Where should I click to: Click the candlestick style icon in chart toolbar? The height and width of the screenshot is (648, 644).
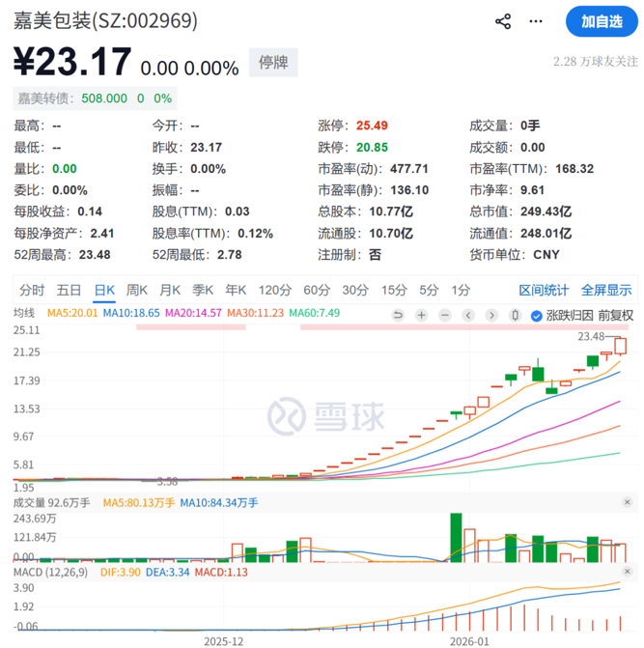(516, 314)
